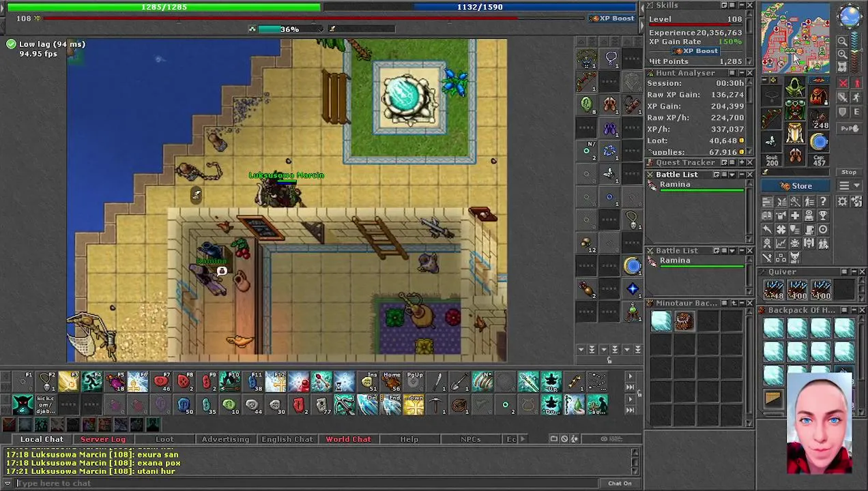
Task: Use the pickaxe hotkey slot
Action: [435, 404]
